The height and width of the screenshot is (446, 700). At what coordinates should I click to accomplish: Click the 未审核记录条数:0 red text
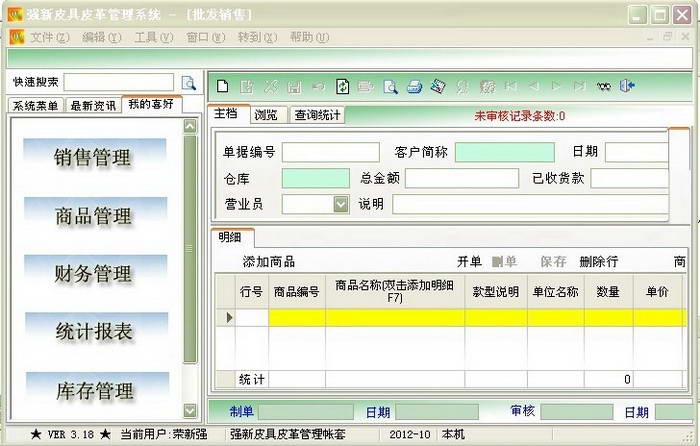(520, 116)
